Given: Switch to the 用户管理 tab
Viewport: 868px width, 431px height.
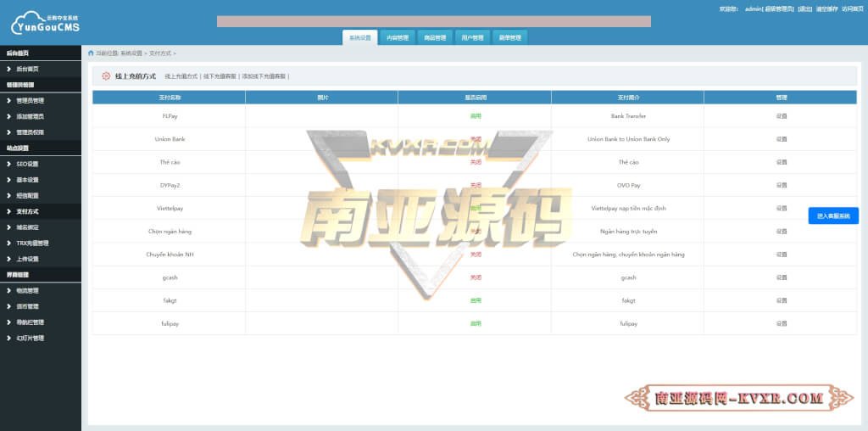Looking at the screenshot, I should pos(472,37).
